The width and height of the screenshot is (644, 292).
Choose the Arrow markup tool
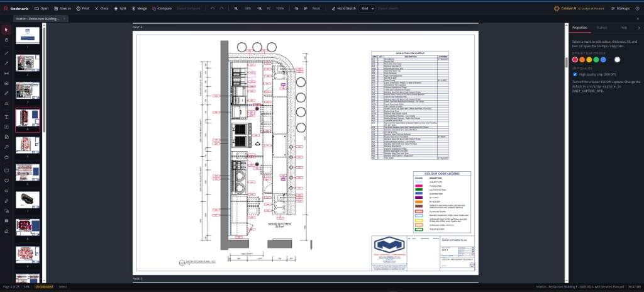6,63
